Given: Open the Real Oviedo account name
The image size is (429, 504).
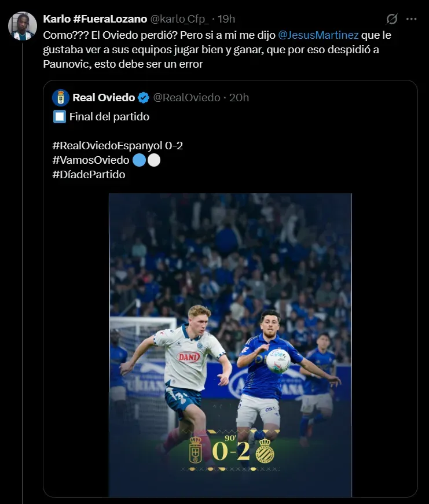Looking at the screenshot, I should coord(104,98).
